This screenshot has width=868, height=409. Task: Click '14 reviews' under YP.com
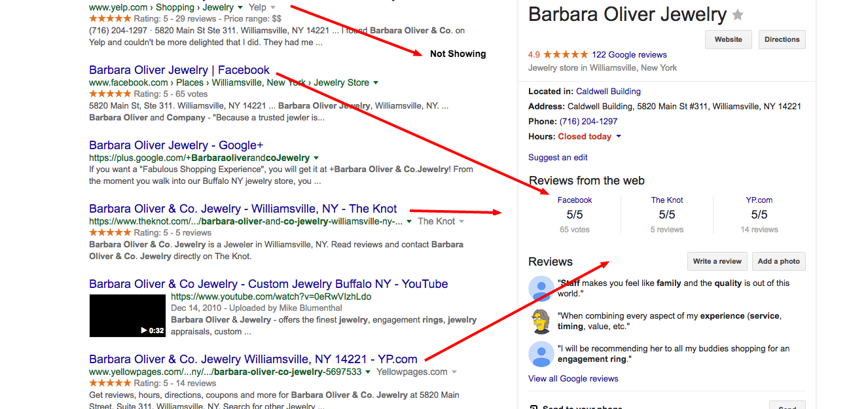tap(759, 230)
